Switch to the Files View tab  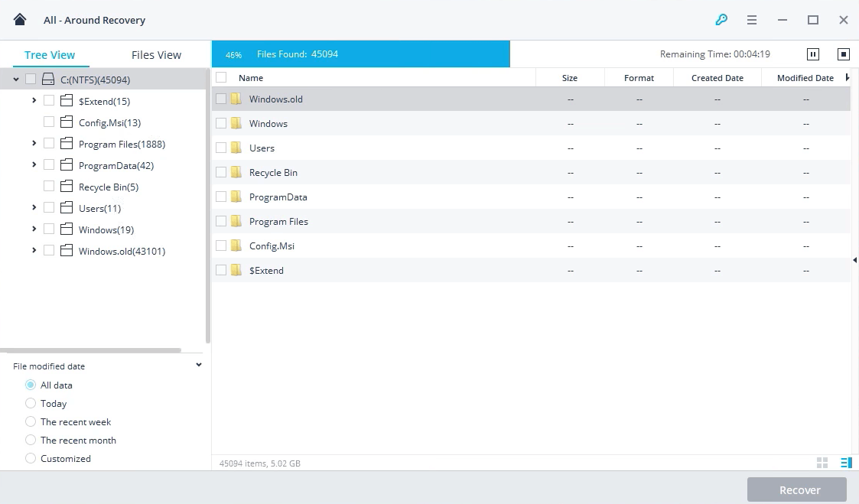156,55
